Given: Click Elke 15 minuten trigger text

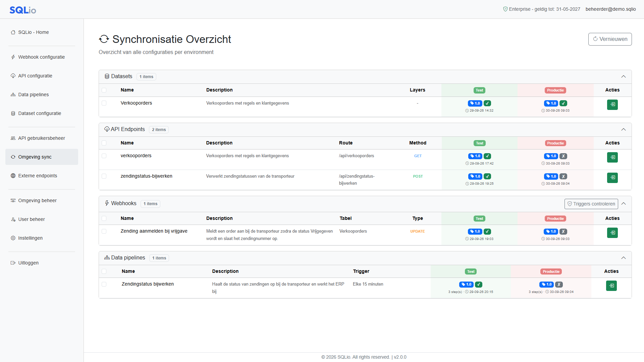Looking at the screenshot, I should [368, 284].
